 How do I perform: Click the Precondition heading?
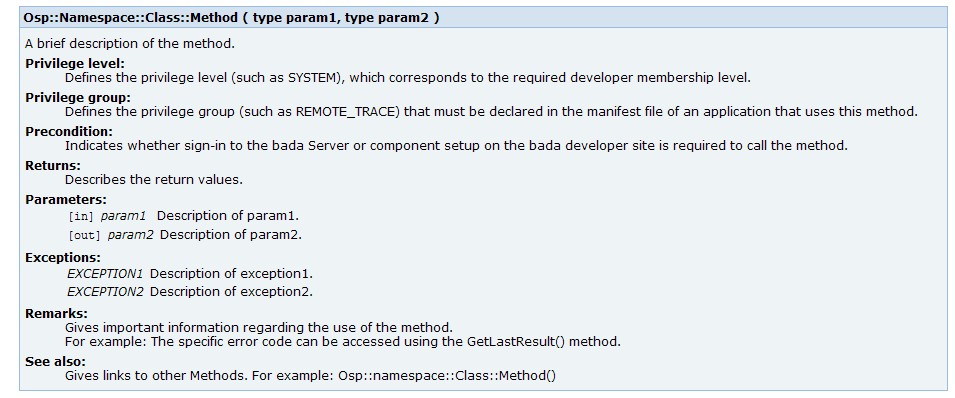click(69, 132)
